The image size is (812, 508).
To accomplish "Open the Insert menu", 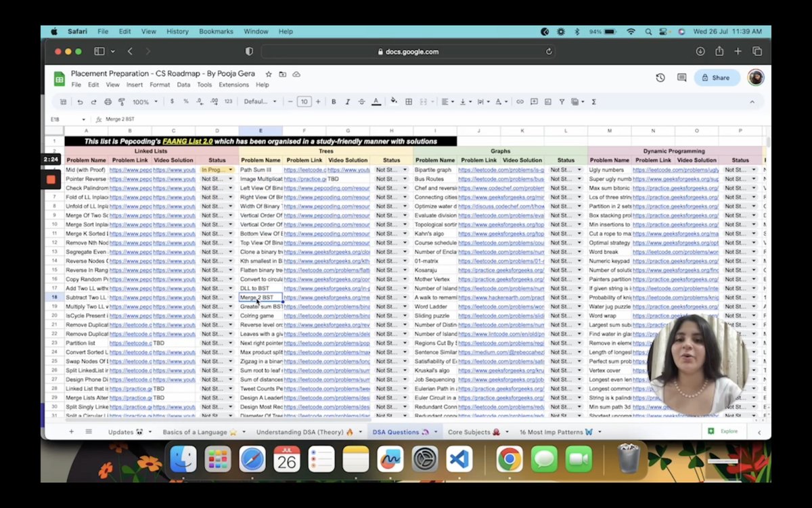I will pyautogui.click(x=135, y=85).
